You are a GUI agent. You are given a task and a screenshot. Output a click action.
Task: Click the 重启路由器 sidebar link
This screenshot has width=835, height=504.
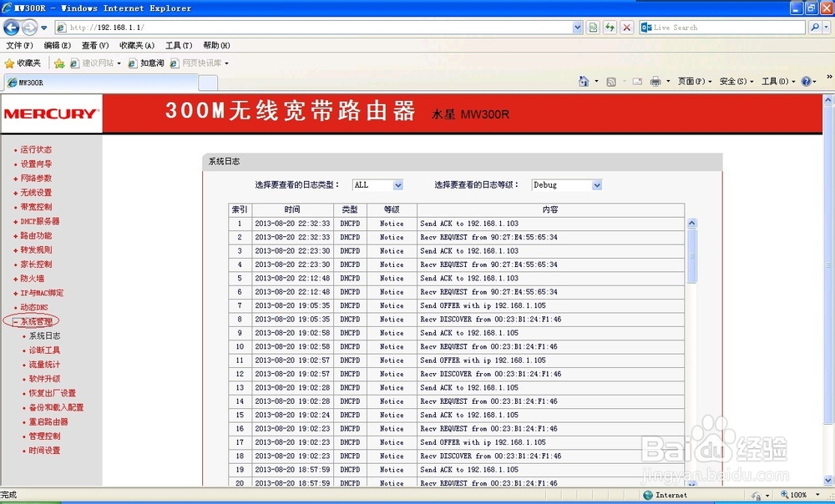pyautogui.click(x=47, y=422)
